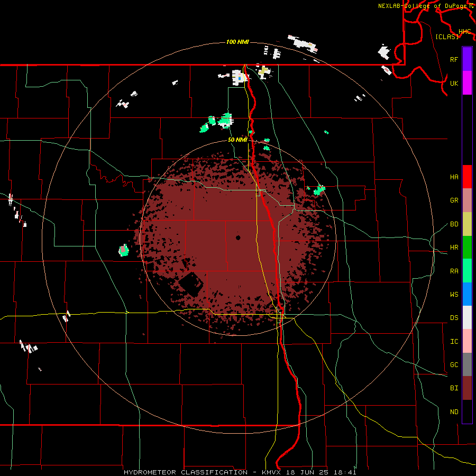Click the ND legend label

pos(454,412)
